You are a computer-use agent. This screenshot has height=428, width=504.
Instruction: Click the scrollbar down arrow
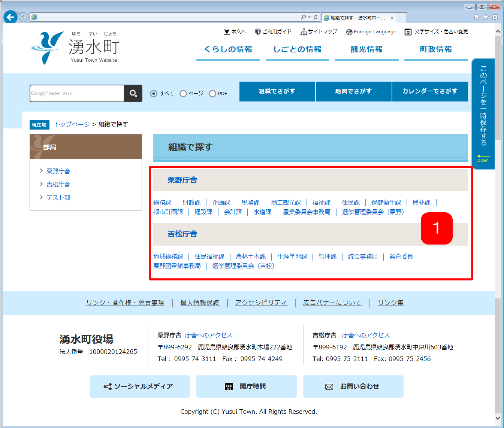click(x=498, y=418)
